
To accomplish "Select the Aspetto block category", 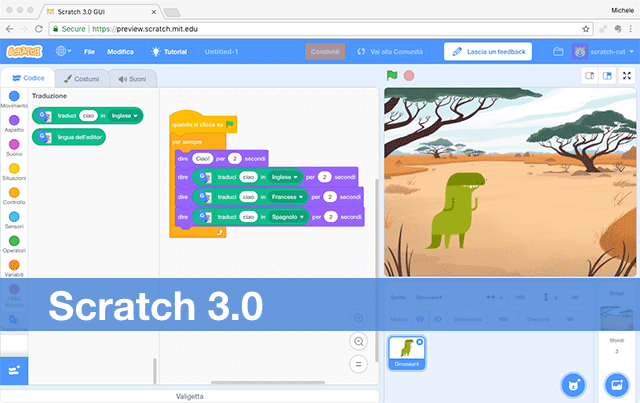I will (14, 123).
